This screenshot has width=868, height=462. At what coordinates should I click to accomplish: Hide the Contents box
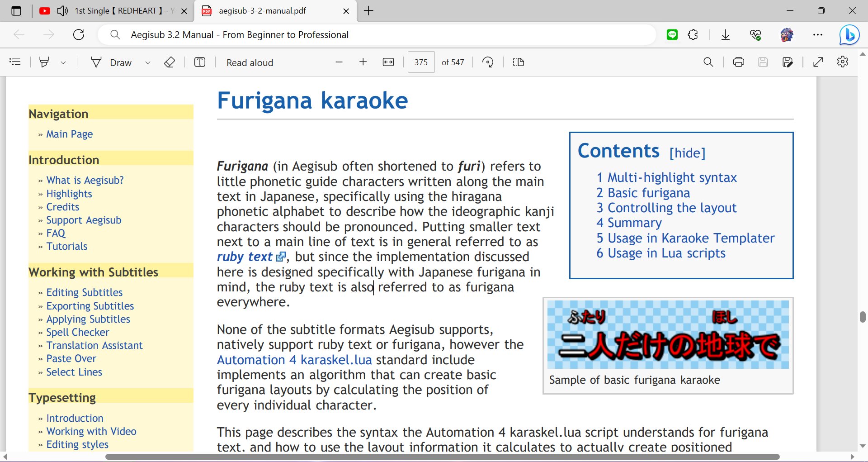tap(687, 153)
